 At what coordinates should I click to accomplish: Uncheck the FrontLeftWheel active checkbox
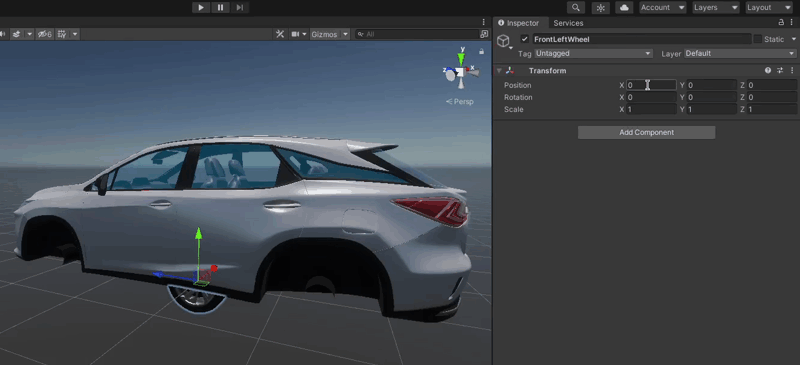click(x=524, y=39)
